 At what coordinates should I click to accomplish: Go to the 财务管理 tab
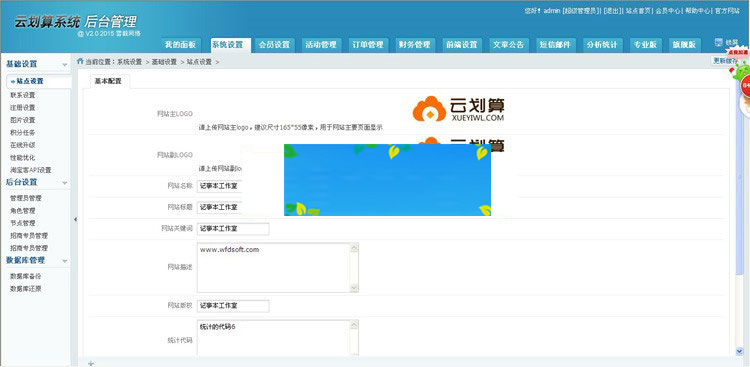415,45
